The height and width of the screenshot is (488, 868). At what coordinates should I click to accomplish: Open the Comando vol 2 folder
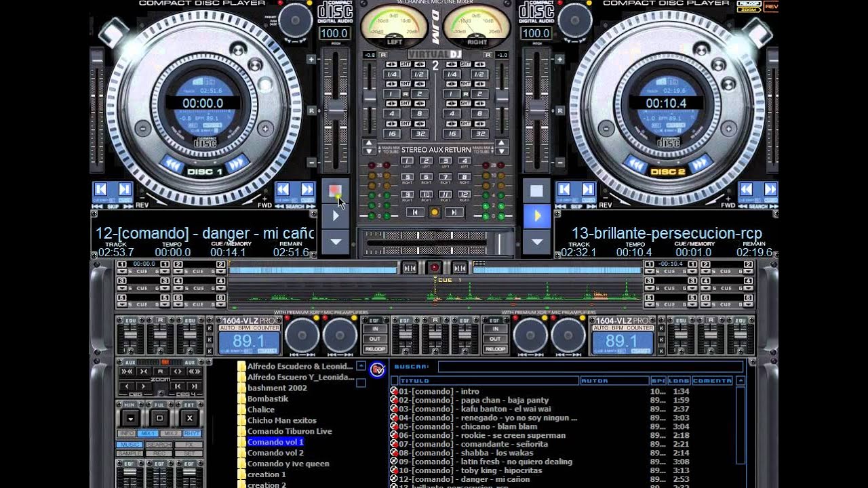(275, 453)
